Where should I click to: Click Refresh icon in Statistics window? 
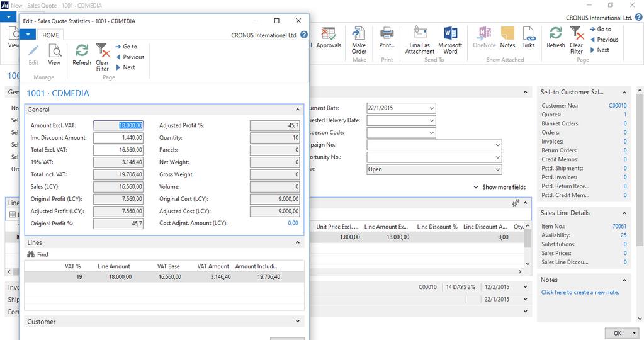(x=81, y=51)
